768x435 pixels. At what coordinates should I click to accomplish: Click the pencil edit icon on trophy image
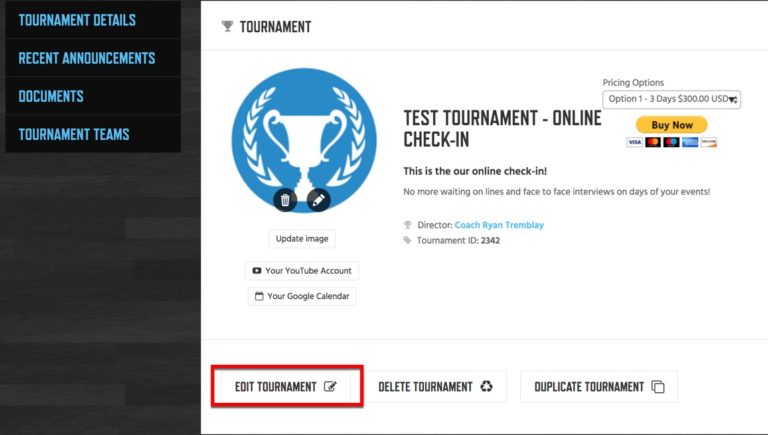pyautogui.click(x=318, y=200)
